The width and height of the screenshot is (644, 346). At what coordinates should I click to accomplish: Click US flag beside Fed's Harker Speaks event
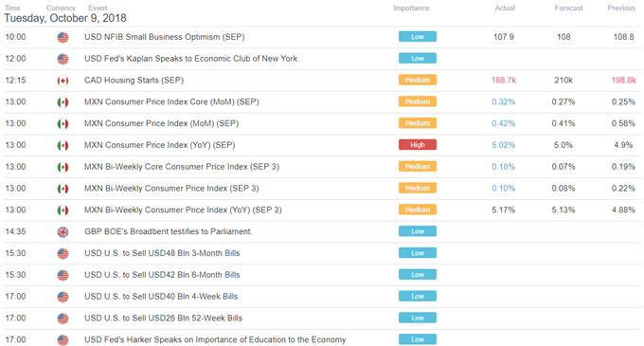coord(63,340)
